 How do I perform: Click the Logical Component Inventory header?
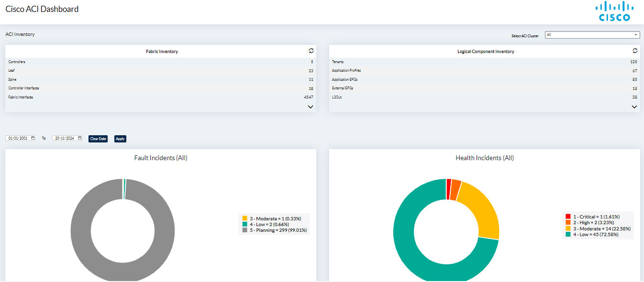click(486, 52)
